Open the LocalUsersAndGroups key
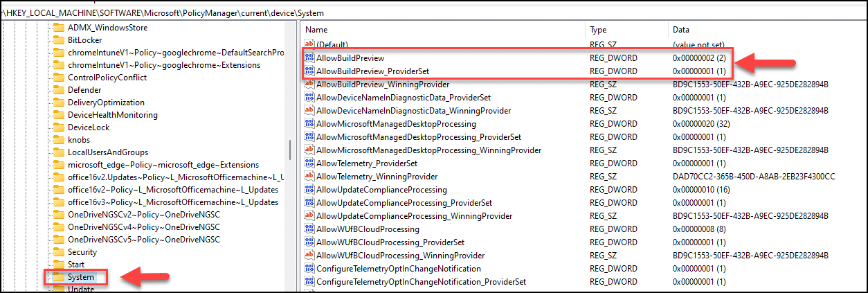868x293 pixels. [107, 152]
